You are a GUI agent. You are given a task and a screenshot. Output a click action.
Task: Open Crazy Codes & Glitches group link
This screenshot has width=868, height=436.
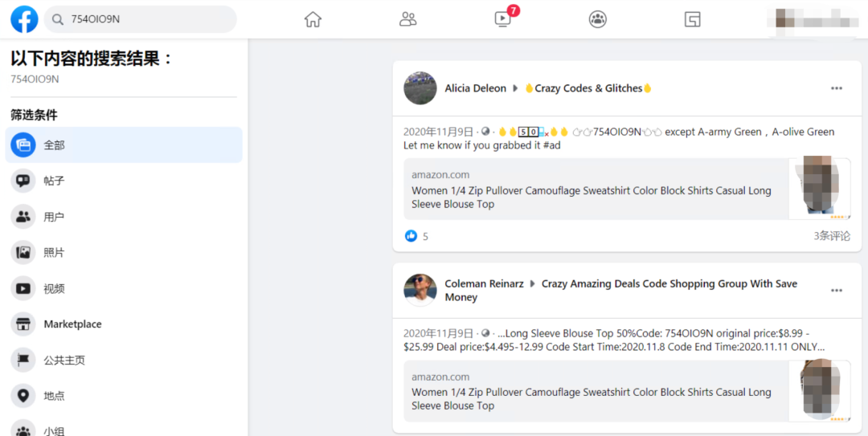click(x=588, y=88)
